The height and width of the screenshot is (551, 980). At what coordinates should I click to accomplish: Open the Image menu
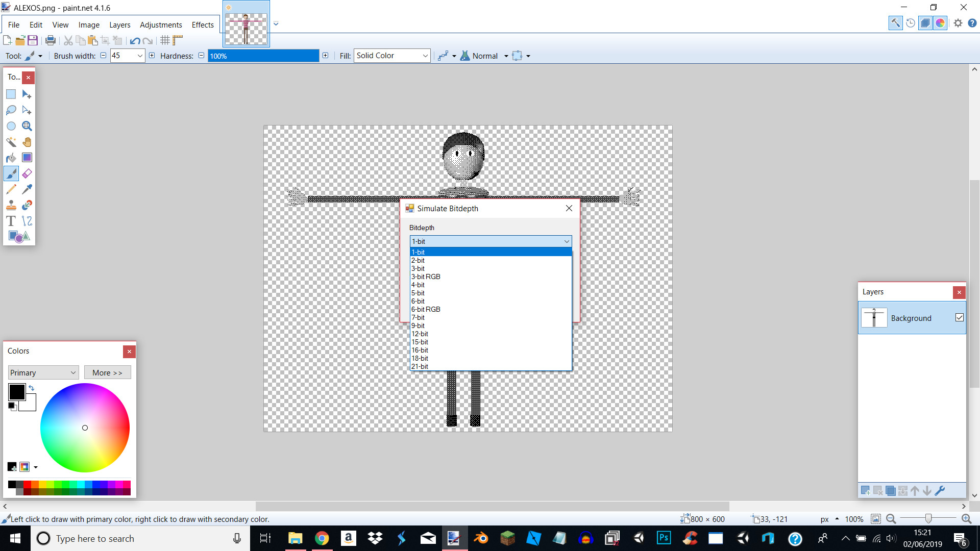click(89, 24)
